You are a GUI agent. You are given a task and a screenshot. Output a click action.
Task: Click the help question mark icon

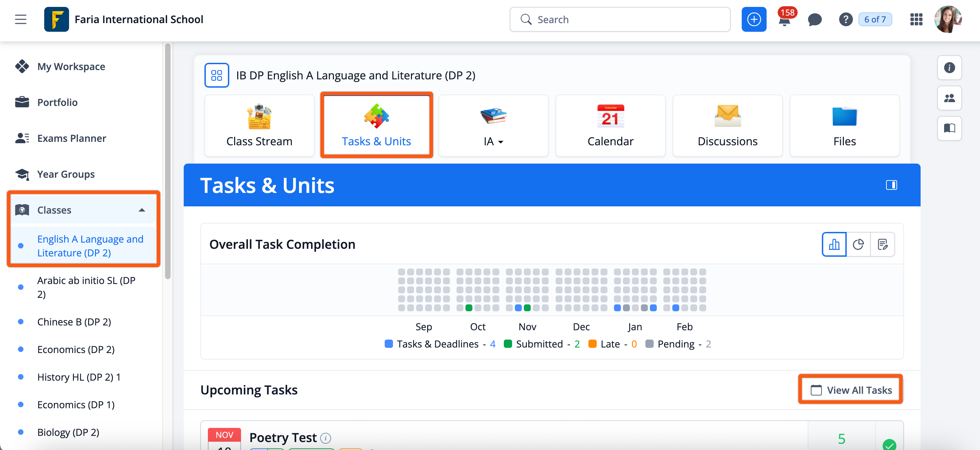pos(845,19)
